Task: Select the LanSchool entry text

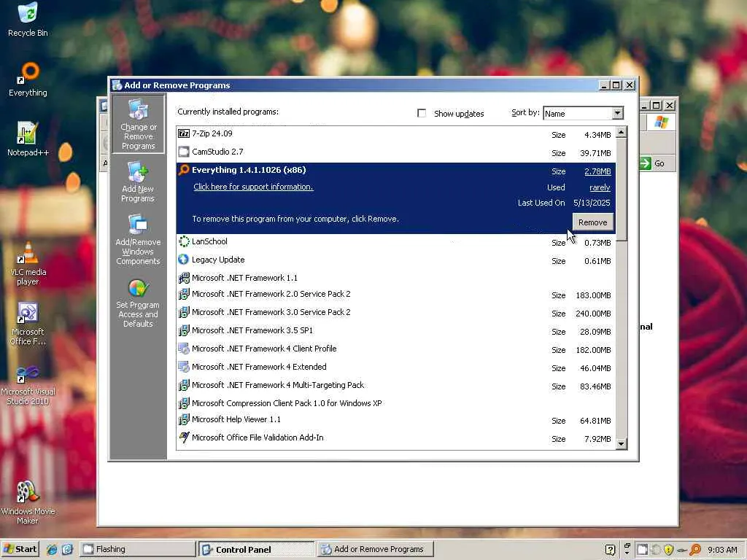Action: tap(209, 241)
